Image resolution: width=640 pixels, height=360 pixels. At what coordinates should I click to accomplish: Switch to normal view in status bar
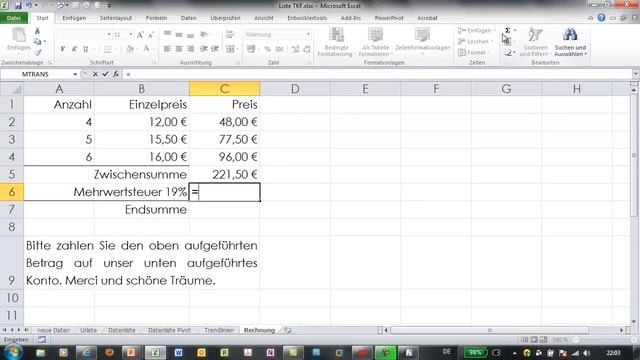[x=524, y=340]
